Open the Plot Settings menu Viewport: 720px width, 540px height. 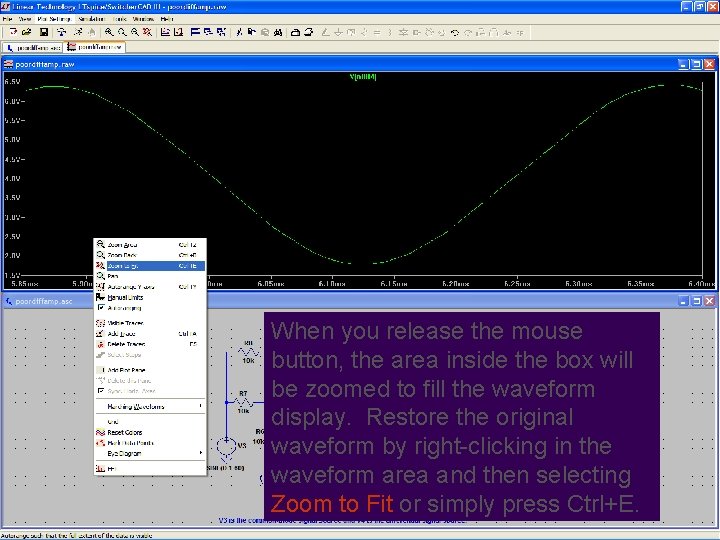tap(54, 19)
